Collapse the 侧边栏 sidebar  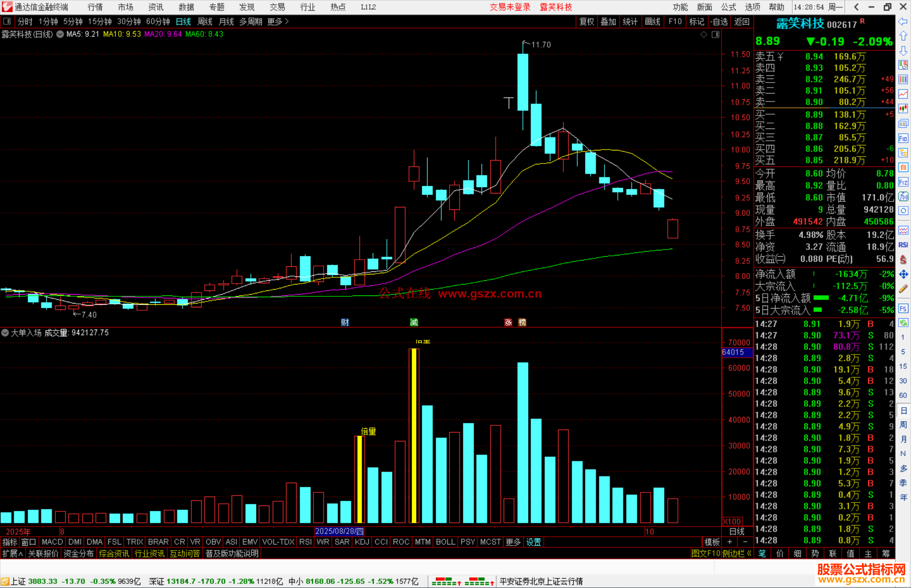[x=736, y=553]
